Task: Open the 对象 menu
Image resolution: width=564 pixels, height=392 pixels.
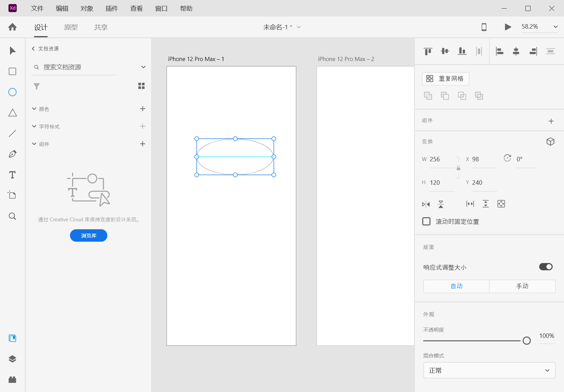Action: pyautogui.click(x=87, y=8)
